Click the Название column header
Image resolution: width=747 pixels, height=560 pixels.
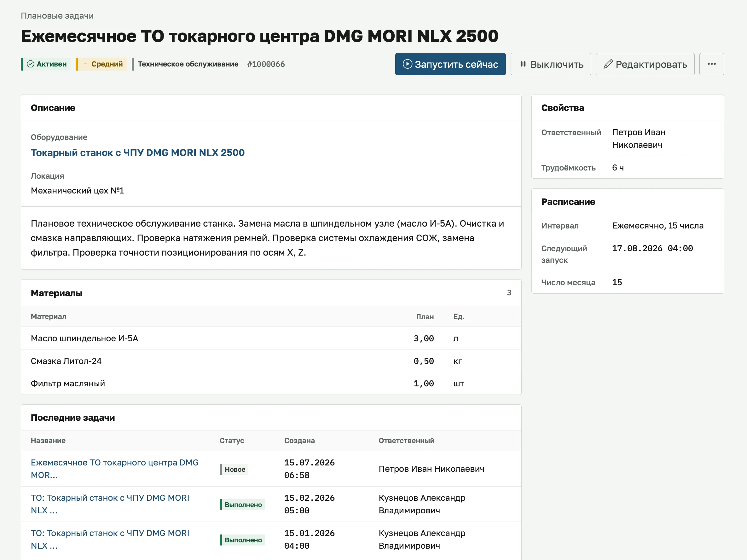[48, 441]
